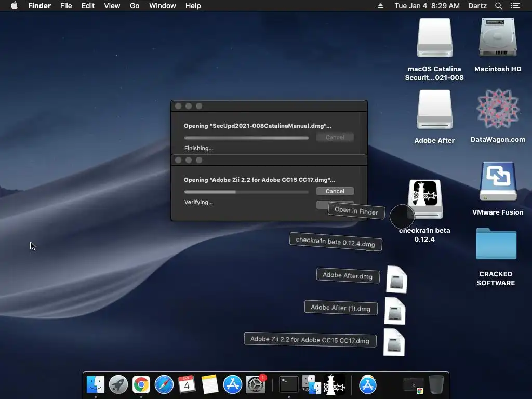Open the Calendar app in the Dock

(187, 384)
